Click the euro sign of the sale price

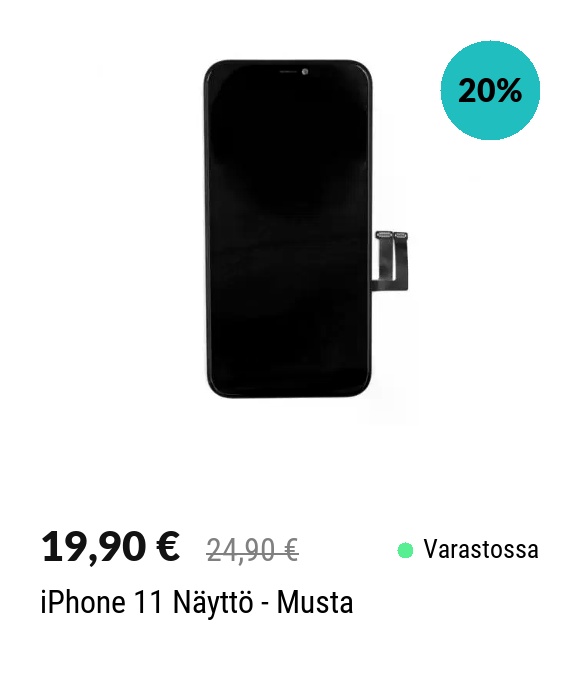coord(168,546)
